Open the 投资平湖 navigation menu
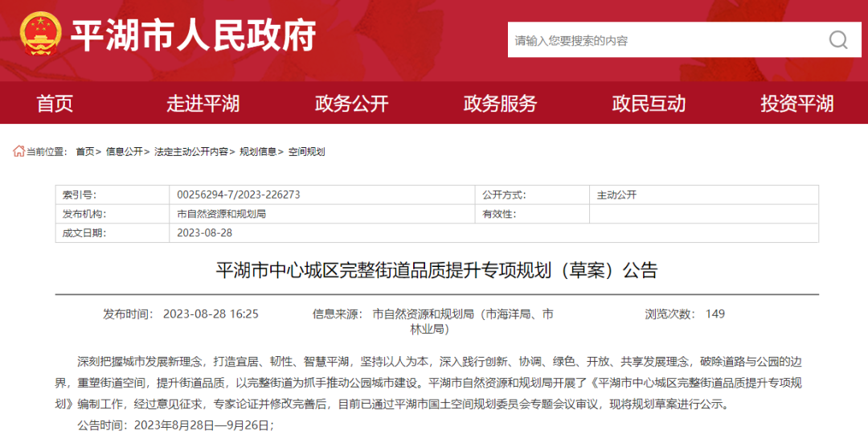 tap(796, 104)
